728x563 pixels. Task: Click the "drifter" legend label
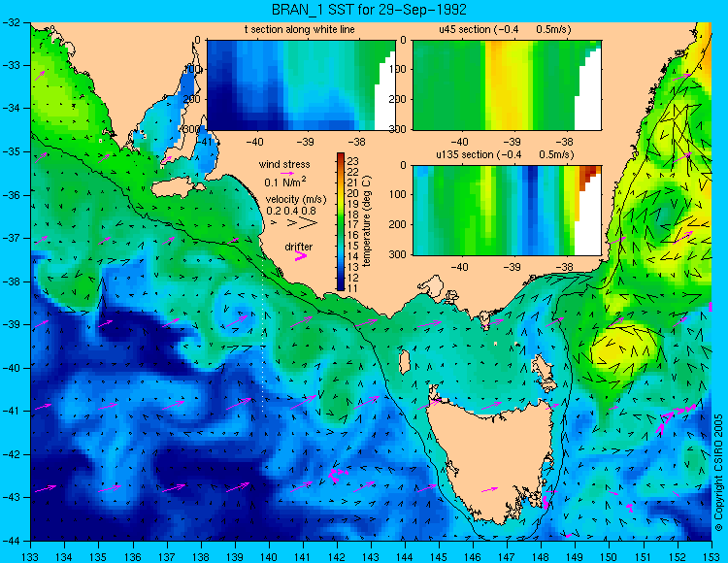[299, 247]
